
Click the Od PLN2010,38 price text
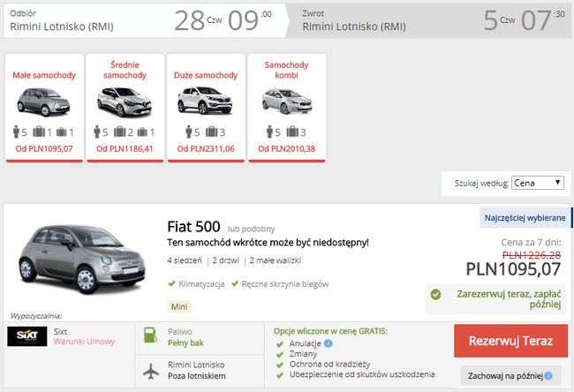[287, 148]
